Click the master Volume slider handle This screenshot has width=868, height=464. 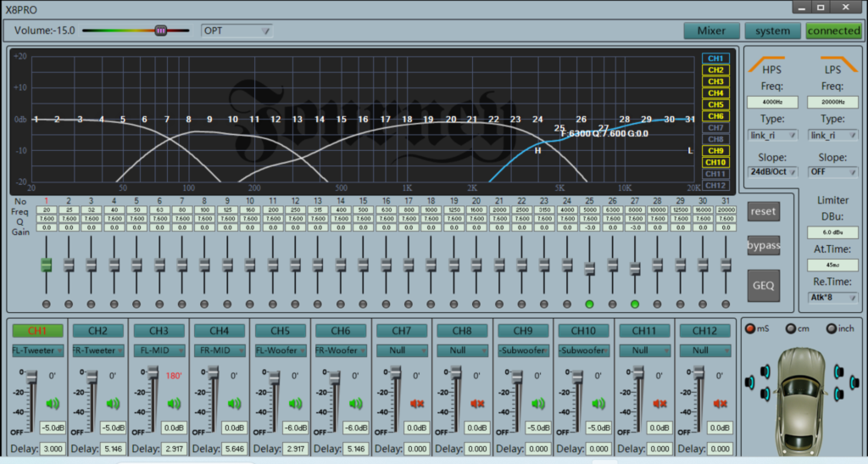tap(160, 31)
